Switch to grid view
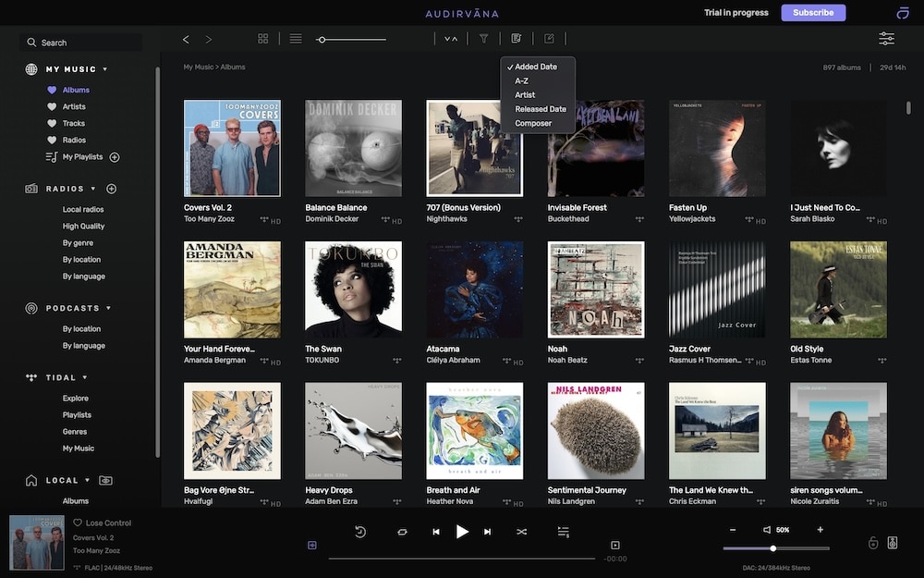The width and height of the screenshot is (924, 578). tap(262, 38)
